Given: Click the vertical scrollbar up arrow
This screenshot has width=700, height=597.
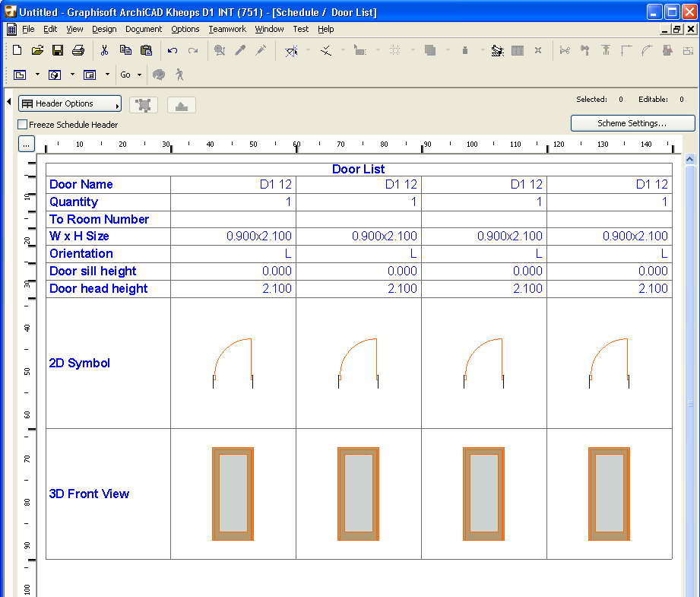Looking at the screenshot, I should pyautogui.click(x=690, y=160).
